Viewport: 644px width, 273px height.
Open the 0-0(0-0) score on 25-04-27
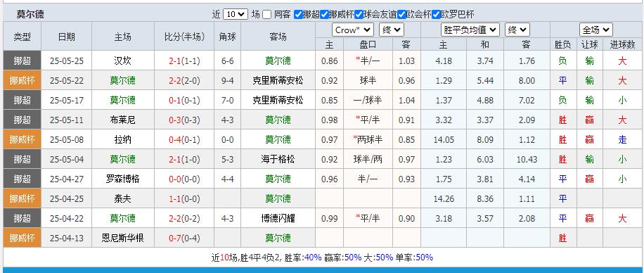point(184,179)
